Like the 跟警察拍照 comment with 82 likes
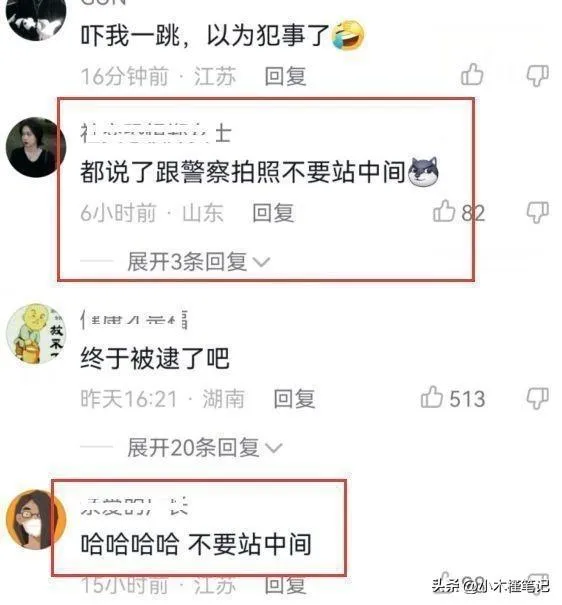Image resolution: width=562 pixels, height=605 pixels. (444, 211)
